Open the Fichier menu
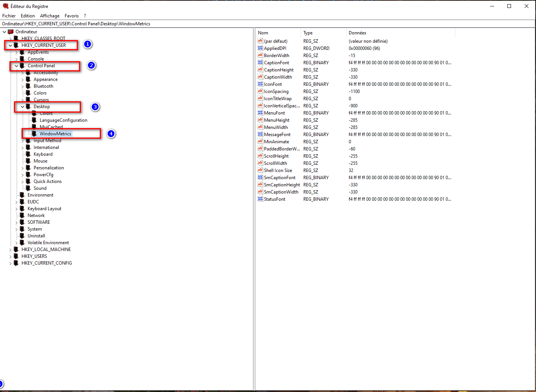536x392 pixels. (9, 16)
